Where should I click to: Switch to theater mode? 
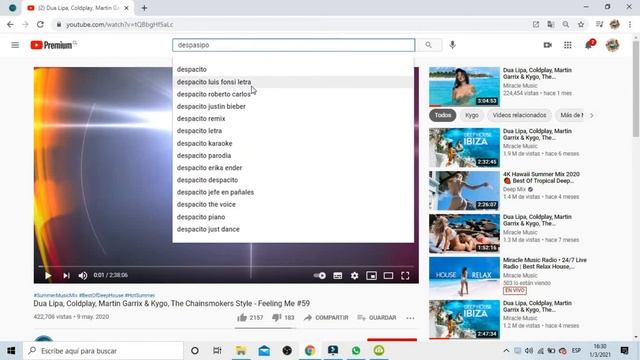(388, 276)
